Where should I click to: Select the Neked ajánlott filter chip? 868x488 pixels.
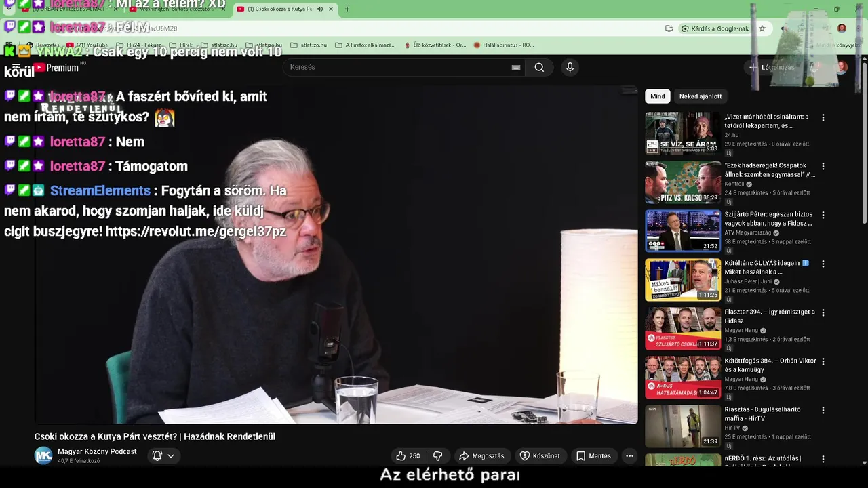(x=701, y=96)
